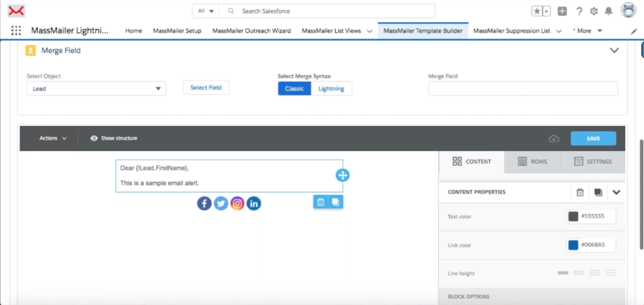Click the Merge Field section icon
The height and width of the screenshot is (305, 644).
(x=30, y=50)
